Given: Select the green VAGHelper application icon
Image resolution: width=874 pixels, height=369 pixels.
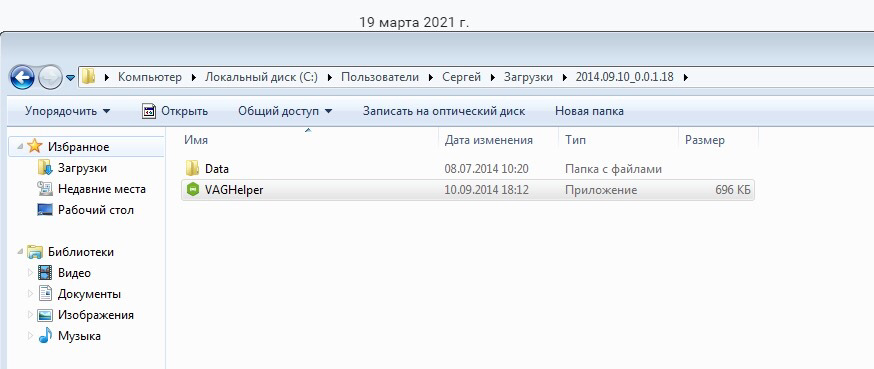Looking at the screenshot, I should (193, 190).
